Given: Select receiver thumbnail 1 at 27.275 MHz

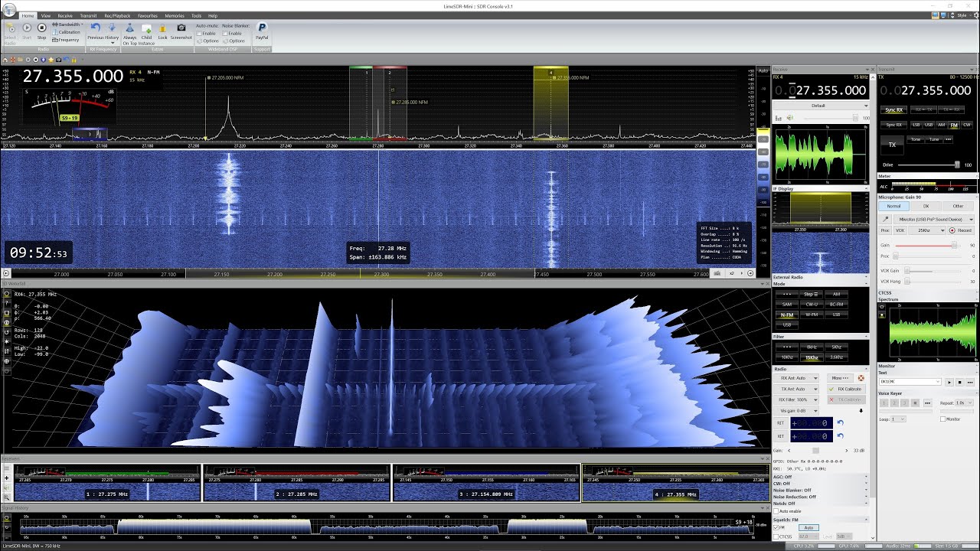Looking at the screenshot, I should click(x=107, y=483).
